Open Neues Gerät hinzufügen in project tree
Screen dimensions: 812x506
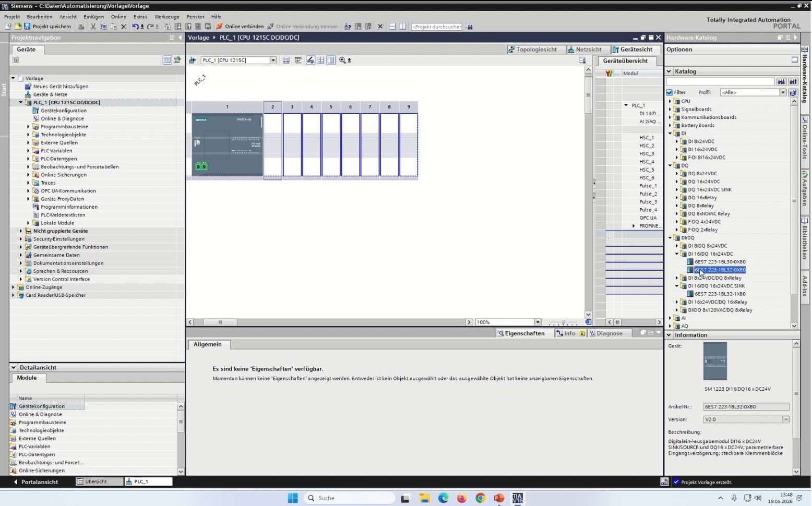coord(61,87)
